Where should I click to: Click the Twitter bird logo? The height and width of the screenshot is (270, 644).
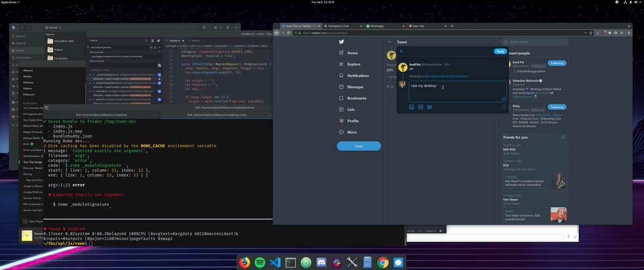341,42
